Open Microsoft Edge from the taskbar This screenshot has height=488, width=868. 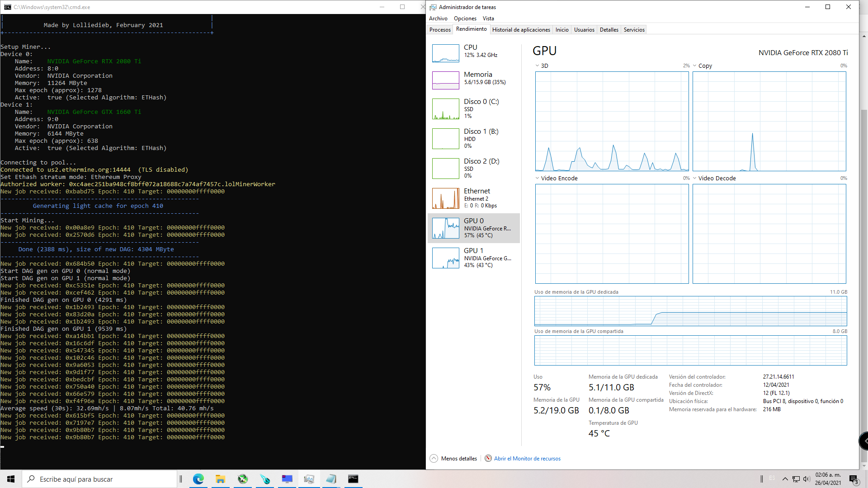(198, 479)
